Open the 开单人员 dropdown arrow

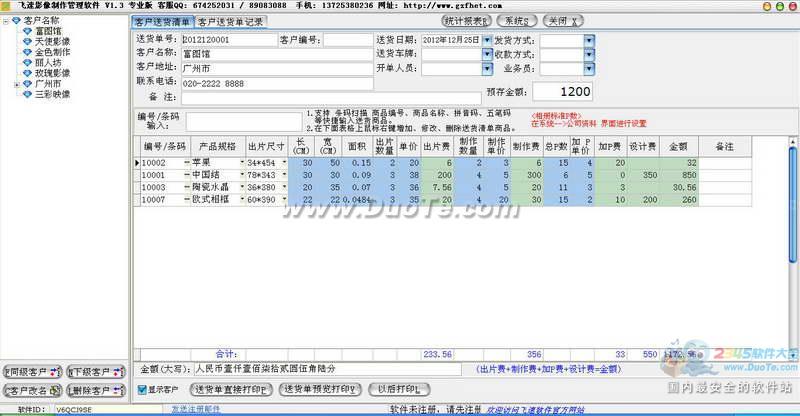click(x=487, y=68)
